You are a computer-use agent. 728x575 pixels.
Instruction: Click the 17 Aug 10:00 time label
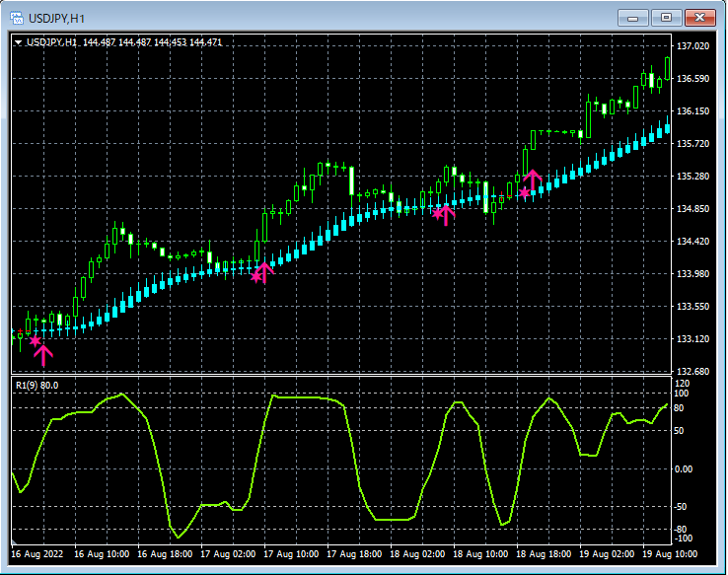point(291,554)
